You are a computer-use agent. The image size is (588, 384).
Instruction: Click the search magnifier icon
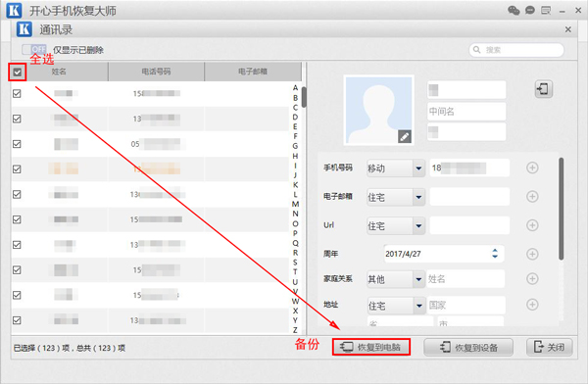[x=476, y=50]
